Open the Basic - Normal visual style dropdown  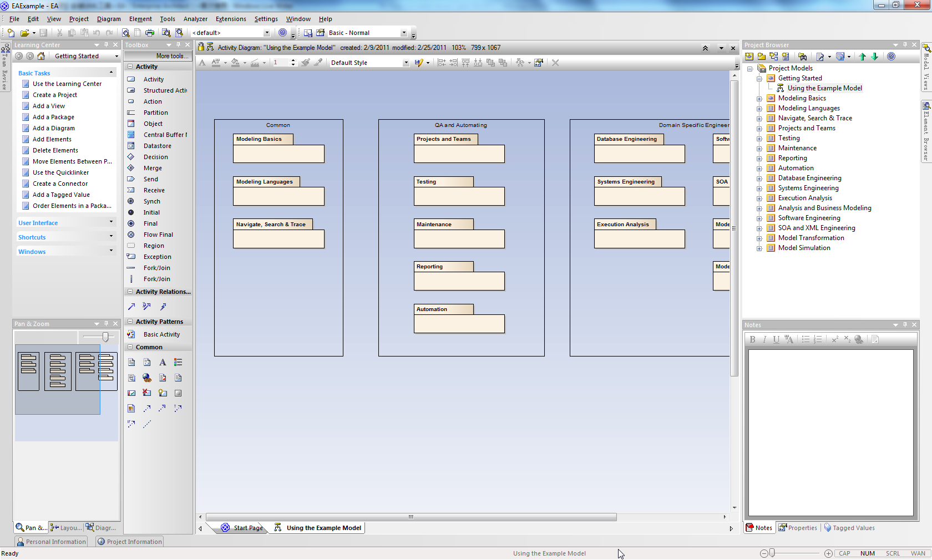tap(404, 33)
